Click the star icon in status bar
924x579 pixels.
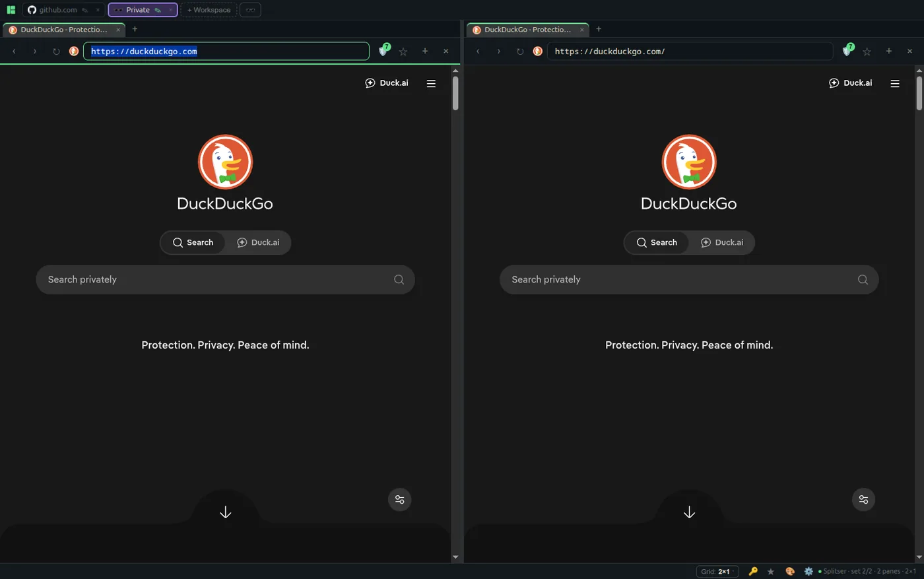tap(771, 571)
